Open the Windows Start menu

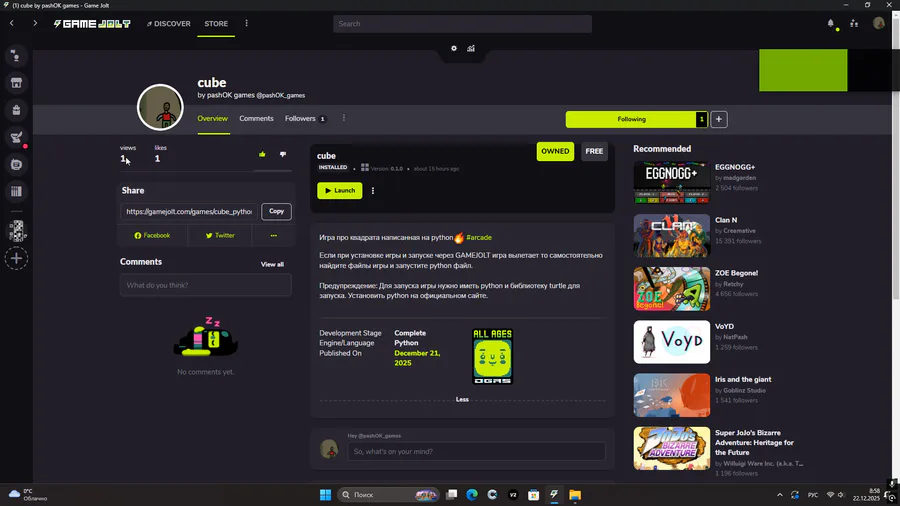325,495
